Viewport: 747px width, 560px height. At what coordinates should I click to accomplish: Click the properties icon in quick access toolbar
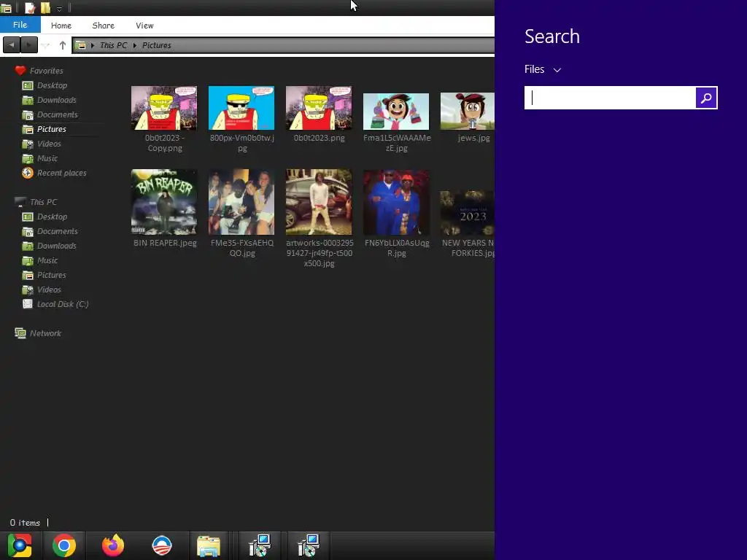click(30, 7)
